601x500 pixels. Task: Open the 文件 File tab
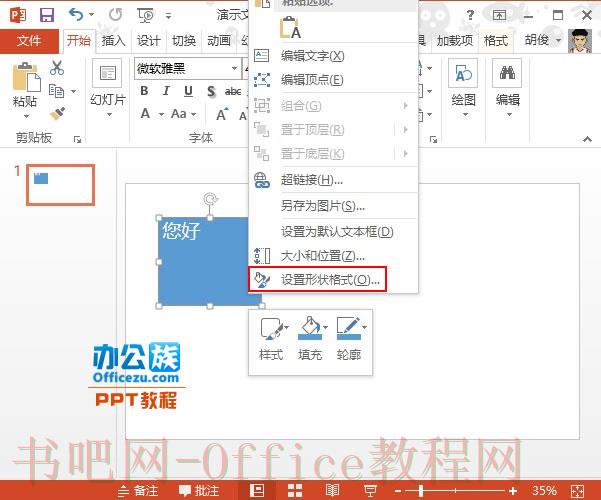coord(29,41)
